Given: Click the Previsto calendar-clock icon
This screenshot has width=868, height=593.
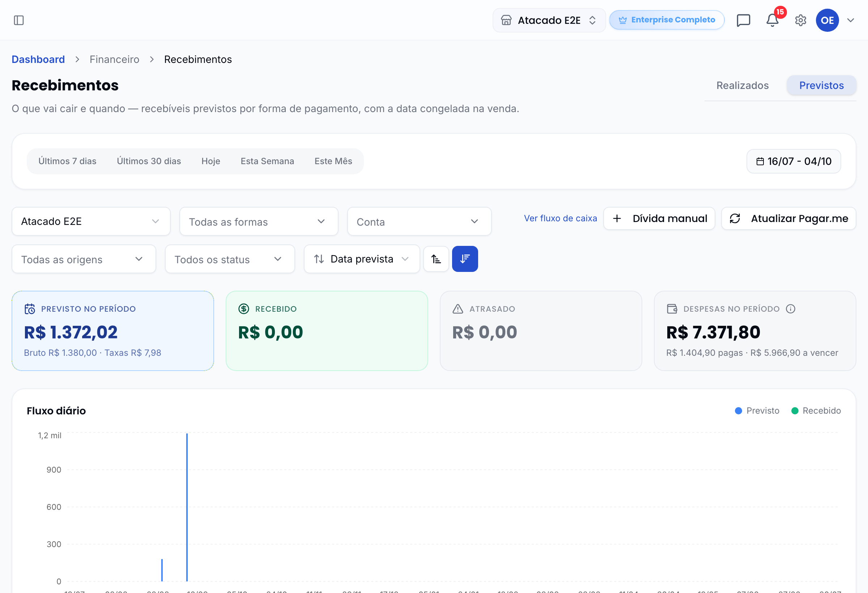Looking at the screenshot, I should click(30, 309).
